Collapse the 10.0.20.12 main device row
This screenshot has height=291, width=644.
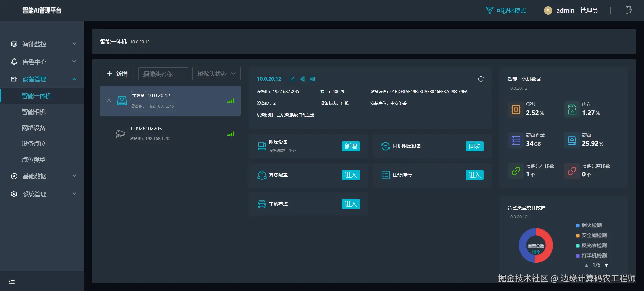[109, 101]
